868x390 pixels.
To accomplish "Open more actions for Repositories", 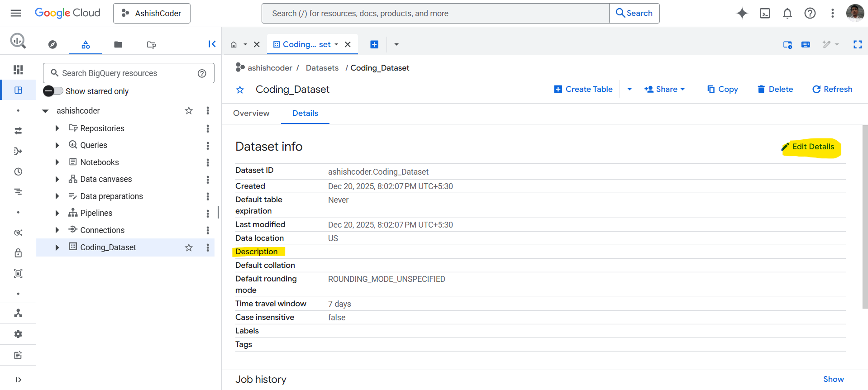I will (x=208, y=128).
